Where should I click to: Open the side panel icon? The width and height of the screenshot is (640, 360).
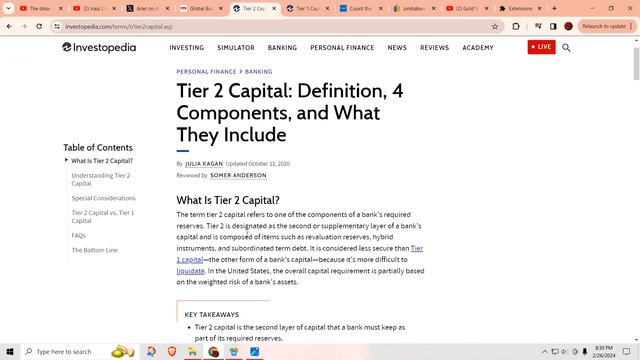pyautogui.click(x=553, y=26)
